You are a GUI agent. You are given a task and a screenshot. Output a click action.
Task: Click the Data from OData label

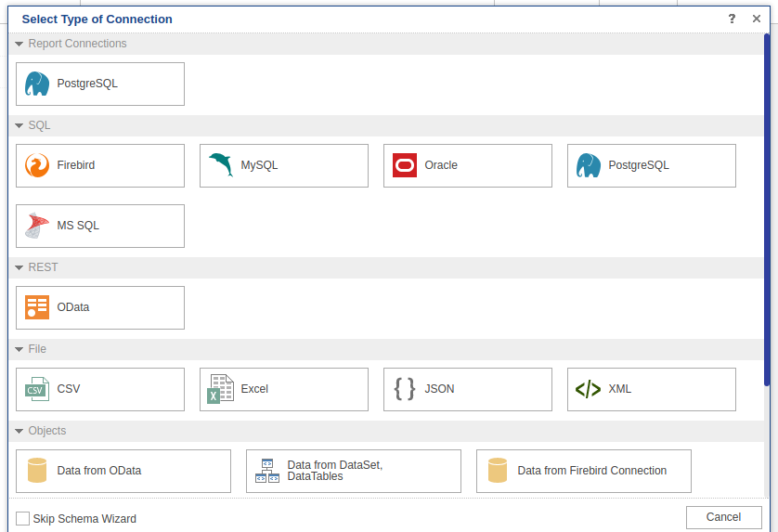(99, 471)
